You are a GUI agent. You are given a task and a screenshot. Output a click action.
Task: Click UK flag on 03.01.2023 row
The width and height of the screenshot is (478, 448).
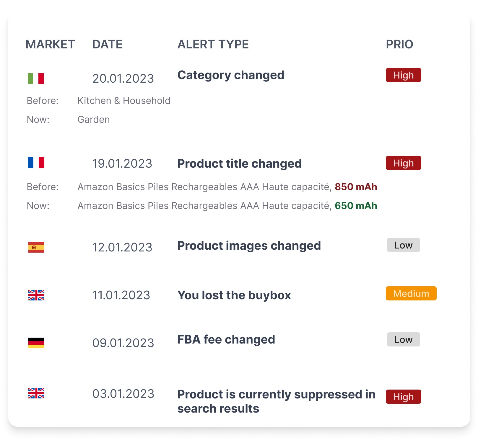click(36, 393)
